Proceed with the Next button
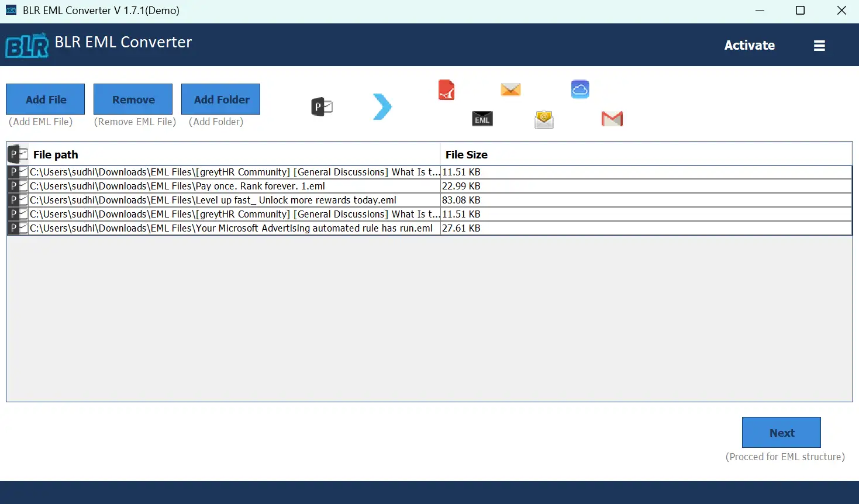This screenshot has width=859, height=504. click(x=781, y=433)
